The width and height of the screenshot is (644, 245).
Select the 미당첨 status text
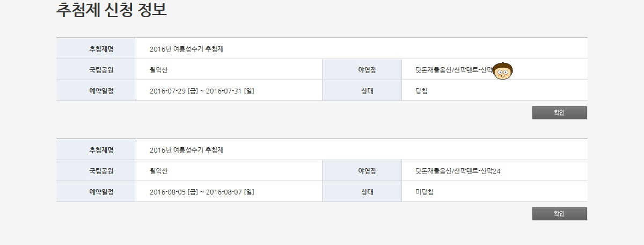pyautogui.click(x=424, y=192)
